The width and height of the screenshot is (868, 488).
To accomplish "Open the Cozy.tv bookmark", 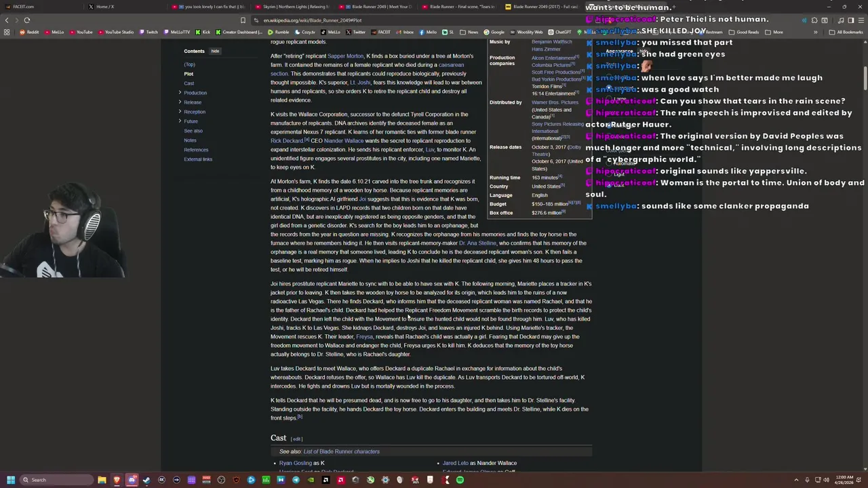I will [305, 32].
